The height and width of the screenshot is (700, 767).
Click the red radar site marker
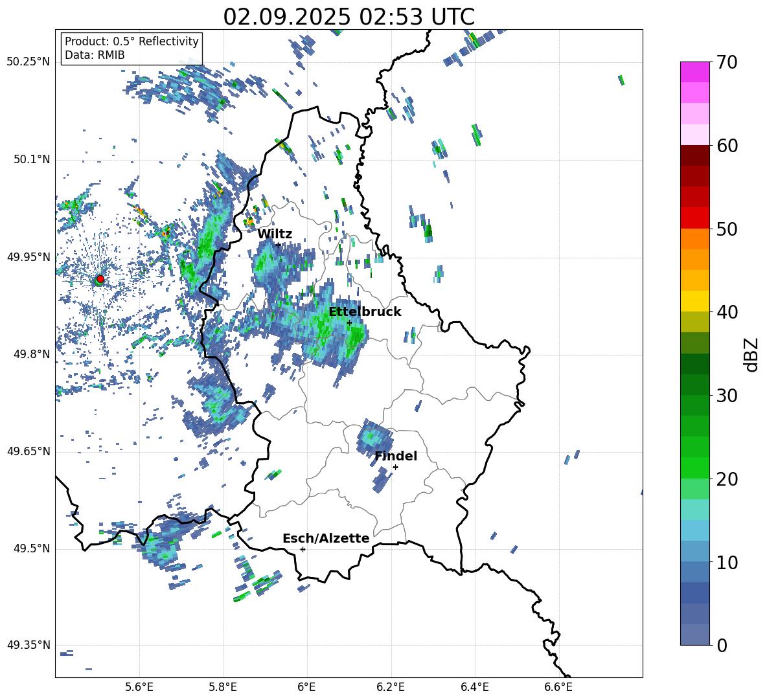point(100,279)
